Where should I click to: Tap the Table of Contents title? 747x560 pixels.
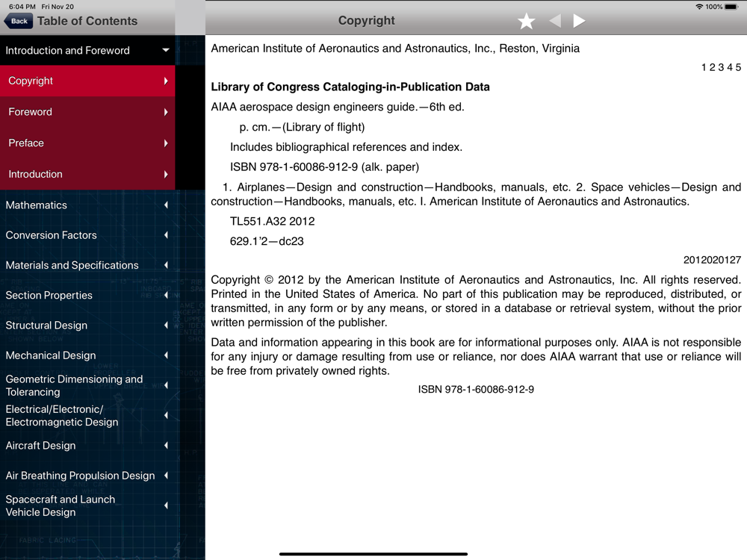point(87,21)
